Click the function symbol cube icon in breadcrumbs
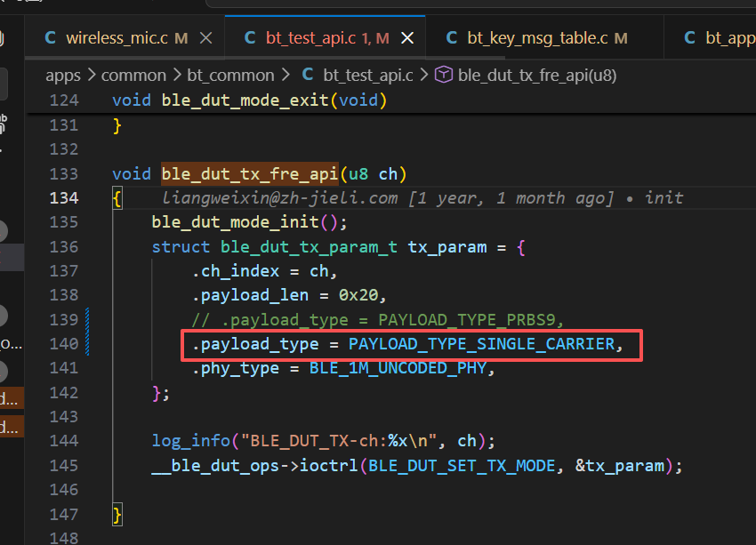Screen dimensions: 756x545 click(444, 75)
